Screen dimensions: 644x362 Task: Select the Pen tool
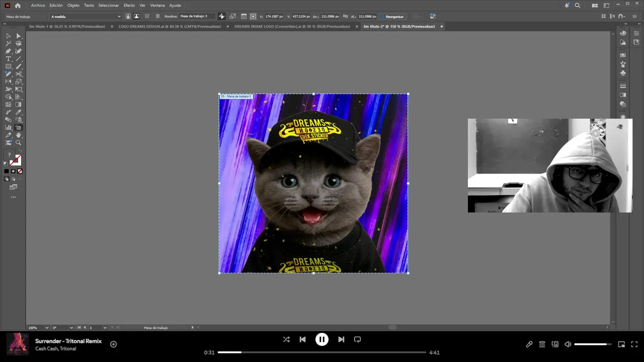pos(8,51)
